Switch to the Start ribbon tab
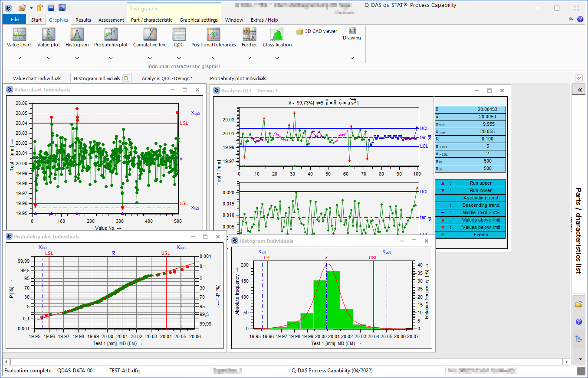Screen dimensions: 588x378 pyautogui.click(x=36, y=20)
